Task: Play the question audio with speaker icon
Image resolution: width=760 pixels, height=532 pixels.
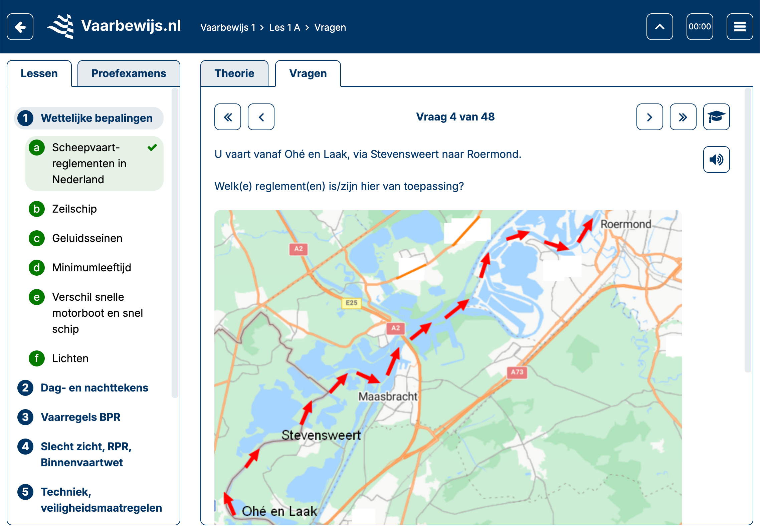Action: [716, 160]
